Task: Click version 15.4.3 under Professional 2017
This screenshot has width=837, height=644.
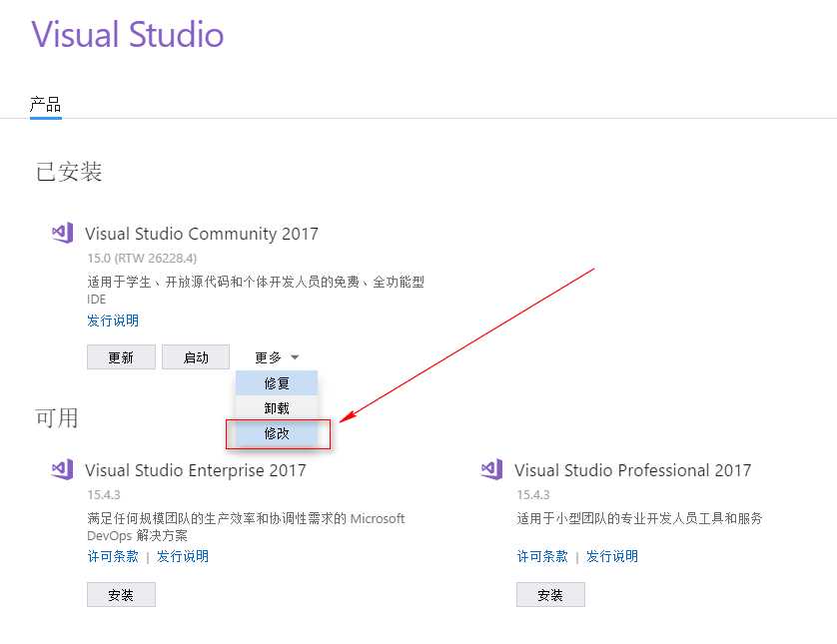Action: coord(533,495)
